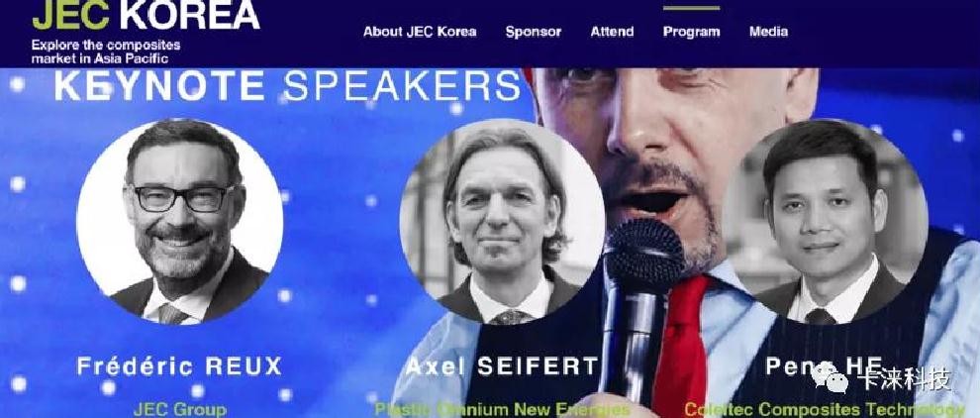
Task: Click Frédéric REUX's portrait photo
Action: tap(180, 221)
